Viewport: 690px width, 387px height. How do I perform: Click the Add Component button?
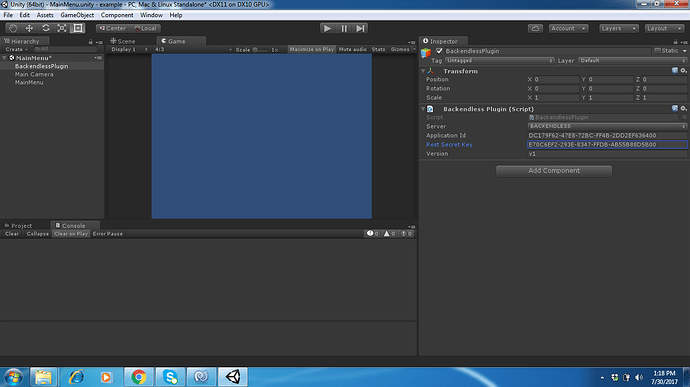tap(554, 171)
